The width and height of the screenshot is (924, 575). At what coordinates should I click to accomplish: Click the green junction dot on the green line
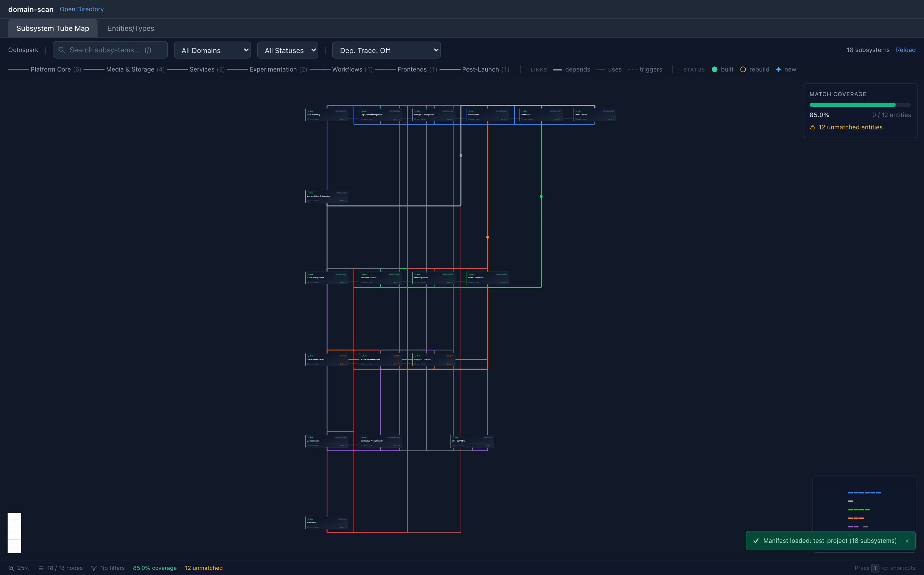pyautogui.click(x=541, y=196)
